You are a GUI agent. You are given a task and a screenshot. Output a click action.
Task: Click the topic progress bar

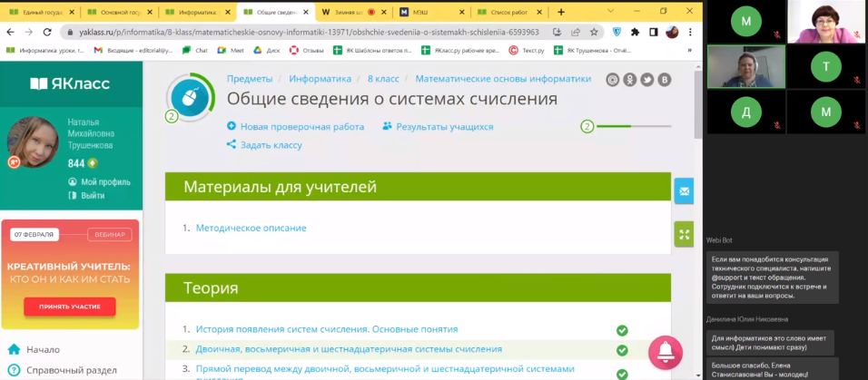point(632,126)
